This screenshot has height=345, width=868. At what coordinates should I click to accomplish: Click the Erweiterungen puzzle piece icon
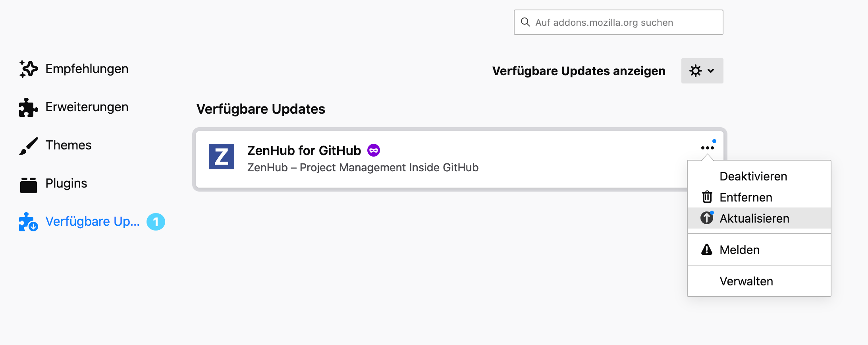pyautogui.click(x=29, y=107)
